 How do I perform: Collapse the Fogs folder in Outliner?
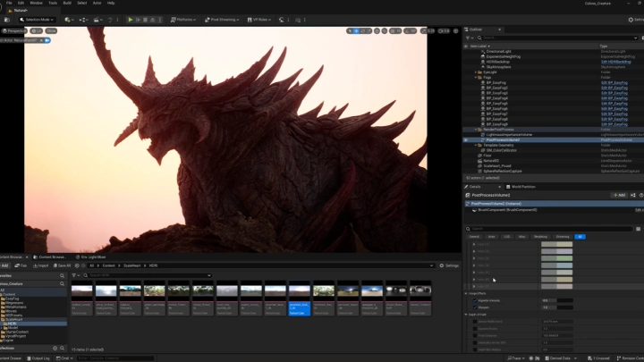[476, 77]
